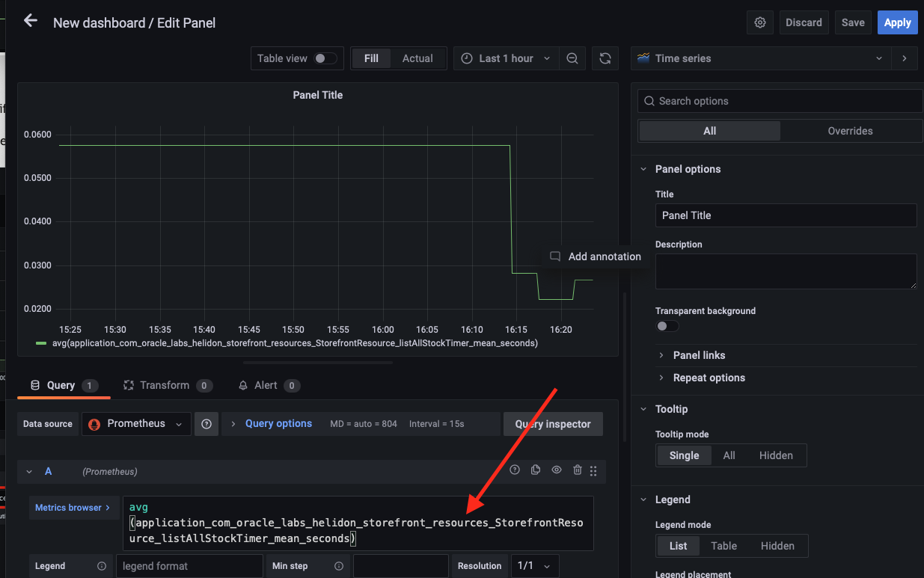The height and width of the screenshot is (578, 924).
Task: Click the panel resize drag bar
Action: [x=317, y=363]
